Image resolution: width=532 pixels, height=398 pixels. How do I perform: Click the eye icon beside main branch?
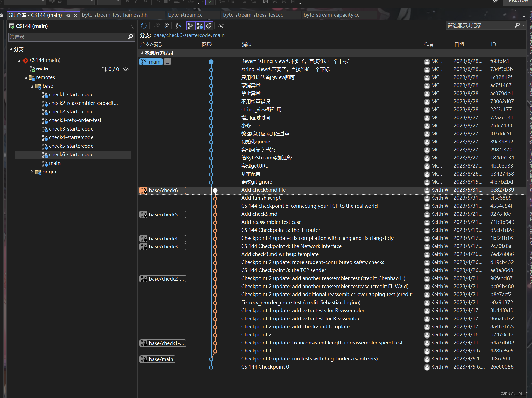point(126,69)
